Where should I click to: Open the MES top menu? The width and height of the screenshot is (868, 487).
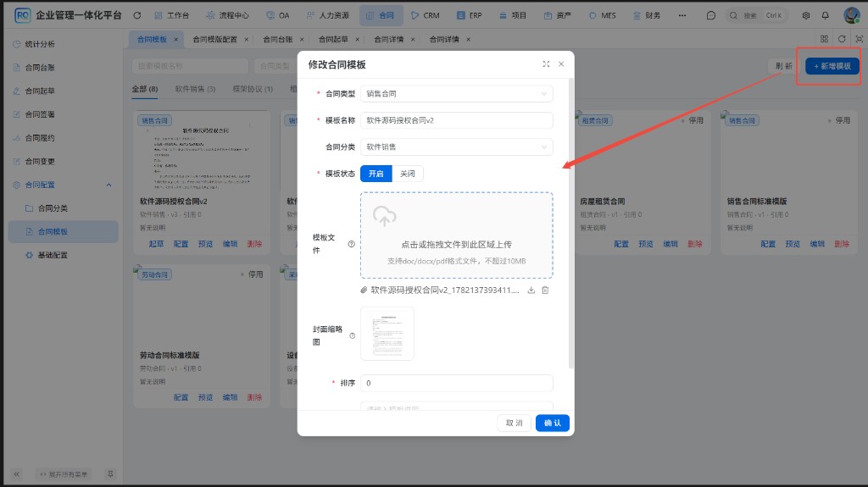(603, 15)
